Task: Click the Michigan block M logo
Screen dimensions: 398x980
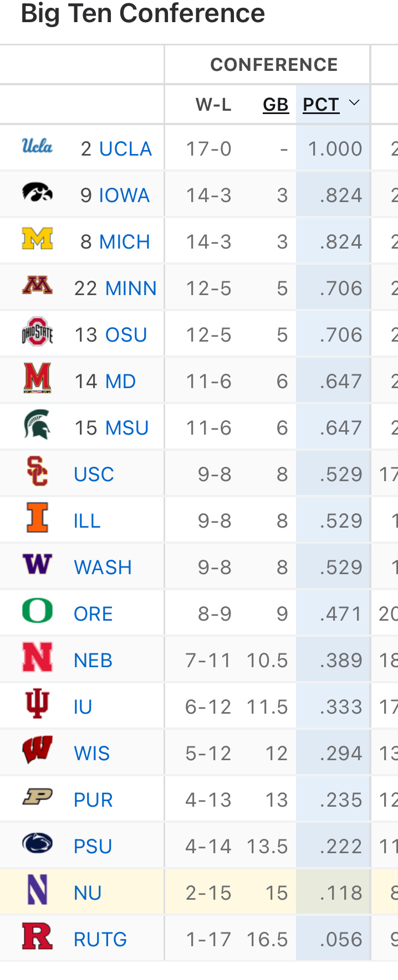Action: coord(37,239)
